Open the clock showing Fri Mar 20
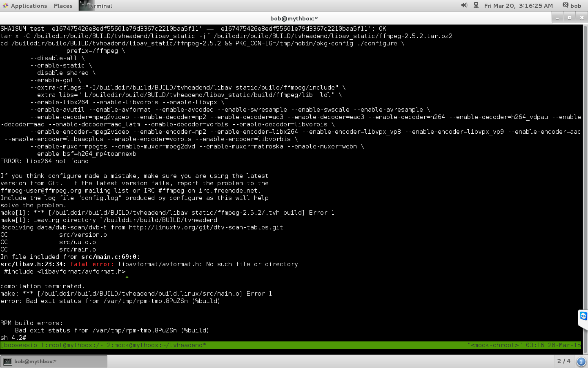This screenshot has width=588, height=368. click(x=518, y=6)
